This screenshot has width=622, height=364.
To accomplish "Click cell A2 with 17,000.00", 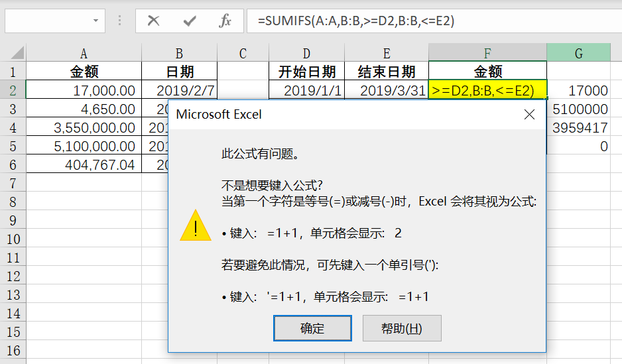I will (84, 91).
